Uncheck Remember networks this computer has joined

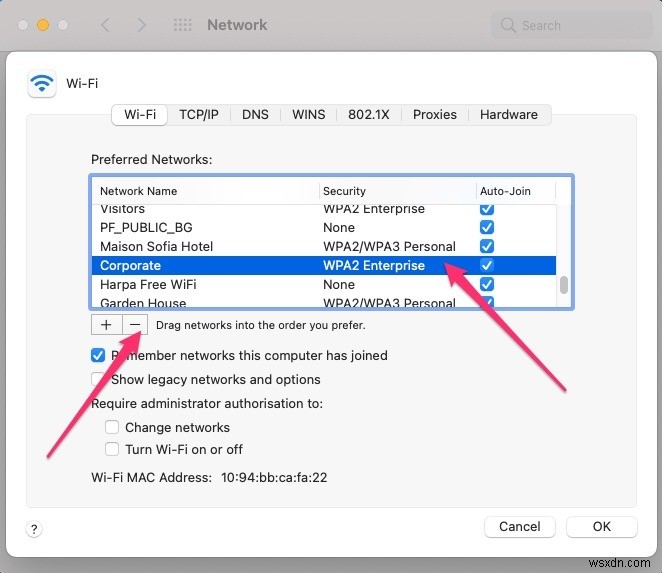(98, 355)
